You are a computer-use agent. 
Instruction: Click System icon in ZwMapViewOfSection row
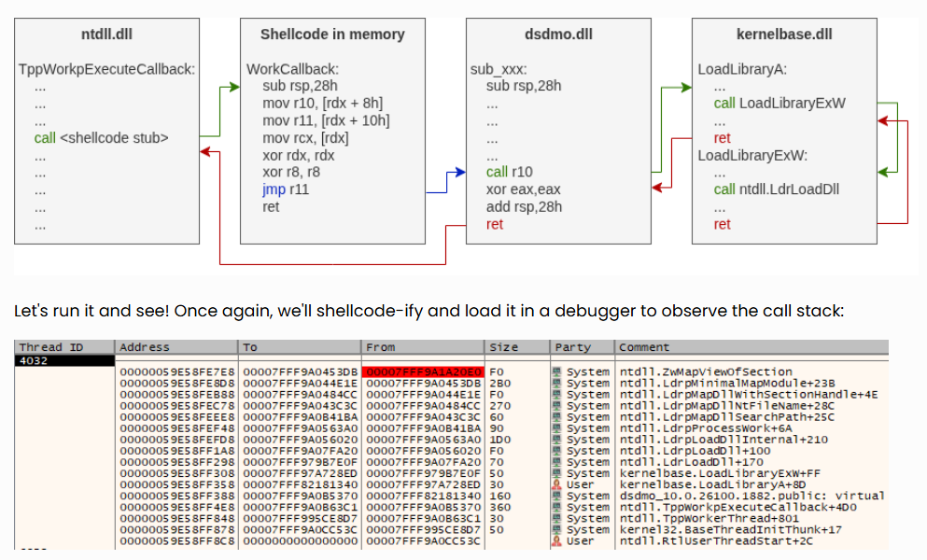pyautogui.click(x=556, y=371)
